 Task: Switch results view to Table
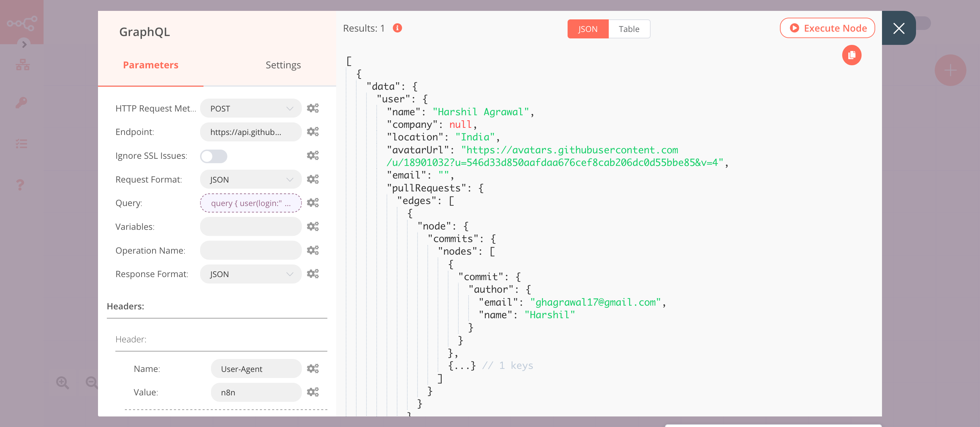pos(628,29)
